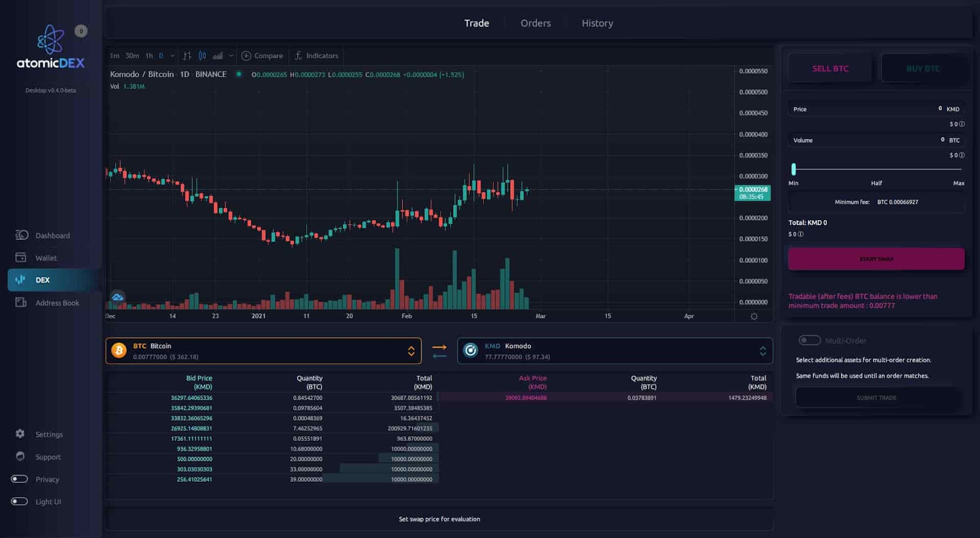Click the TradingView logo on chart
Screen dimensions: 980x538
click(x=118, y=297)
